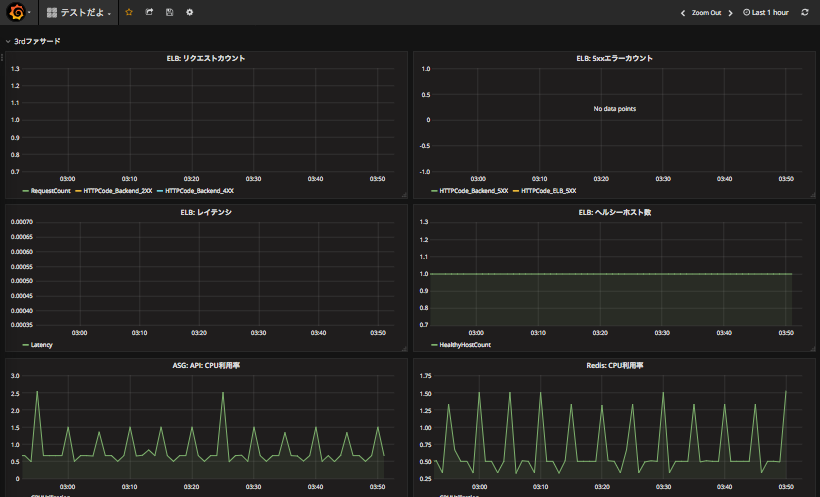Open the Last 1 hour time picker
Image resolution: width=820 pixels, height=497 pixels.
766,13
